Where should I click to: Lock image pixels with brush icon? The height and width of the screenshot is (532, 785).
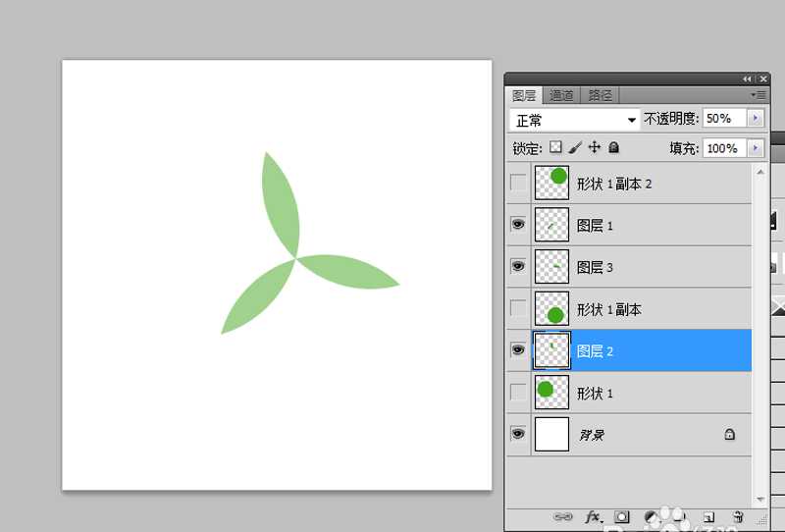[575, 147]
